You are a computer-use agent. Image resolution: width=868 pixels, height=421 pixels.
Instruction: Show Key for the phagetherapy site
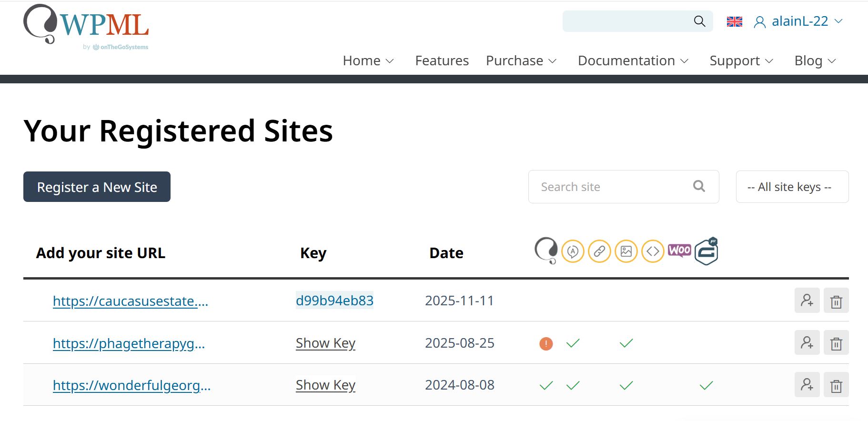pyautogui.click(x=325, y=343)
